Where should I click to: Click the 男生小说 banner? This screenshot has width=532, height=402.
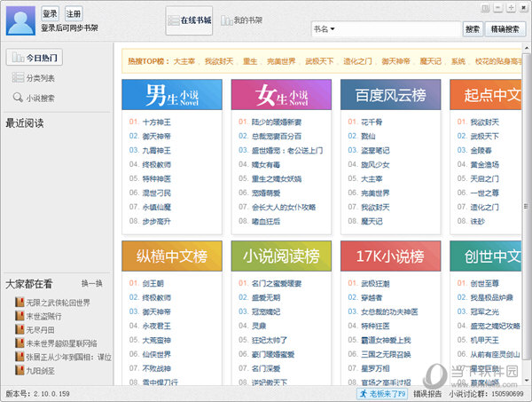[172, 95]
